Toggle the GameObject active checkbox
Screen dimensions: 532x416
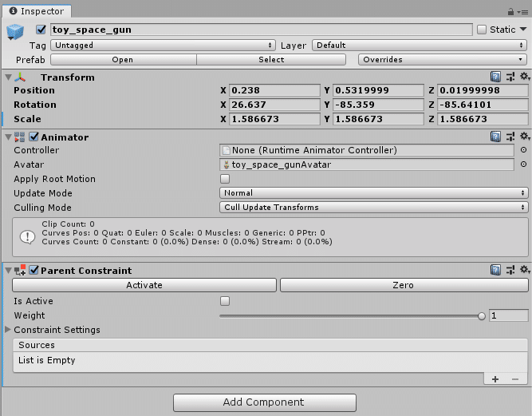pos(41,30)
